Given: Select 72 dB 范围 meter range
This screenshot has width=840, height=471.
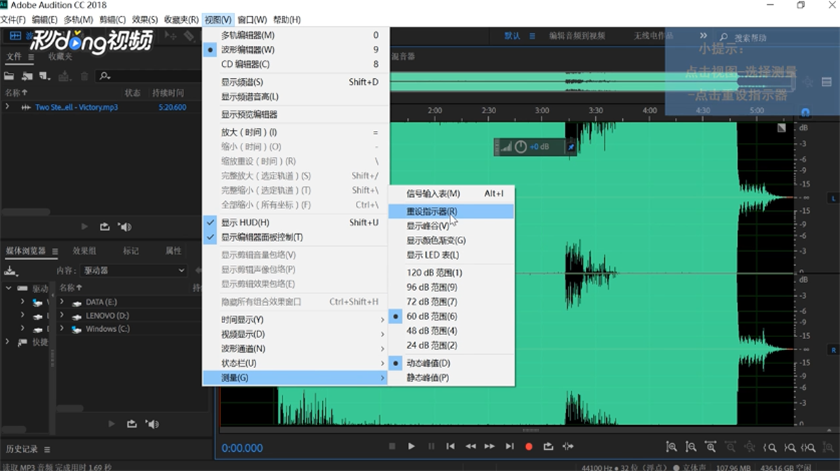Looking at the screenshot, I should click(451, 302).
